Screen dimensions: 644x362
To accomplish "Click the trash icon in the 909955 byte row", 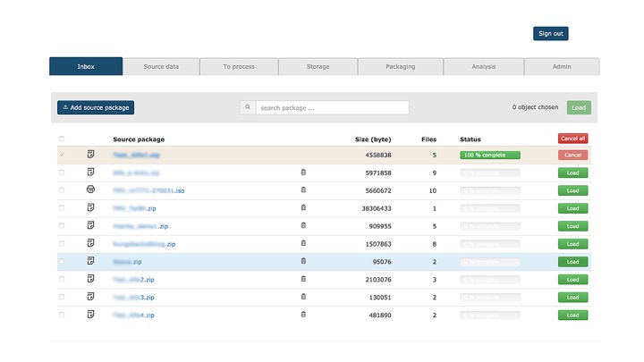I will click(x=303, y=226).
